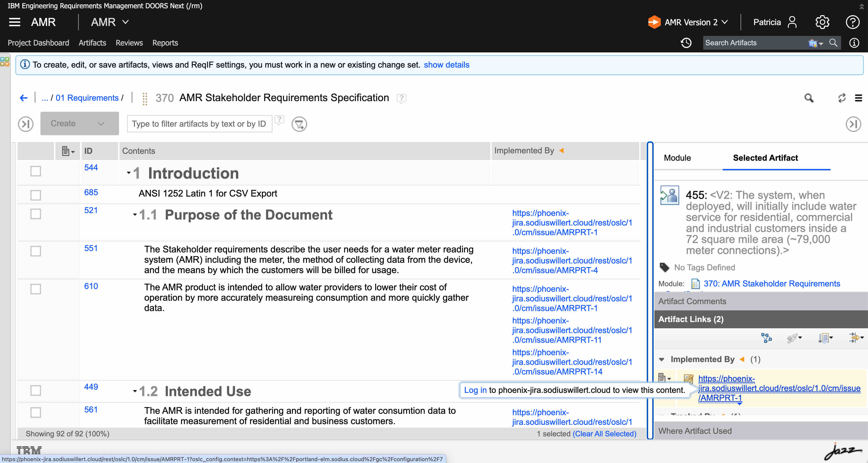Collapse the Implemented By links group

click(662, 360)
